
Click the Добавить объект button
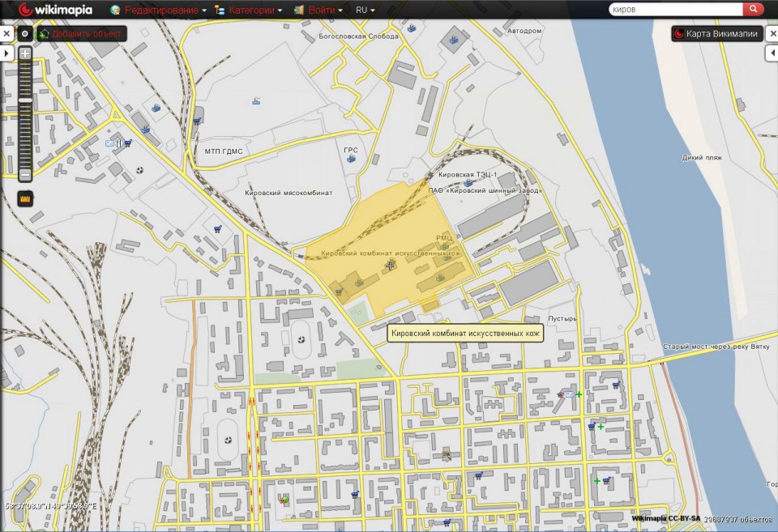(80, 34)
